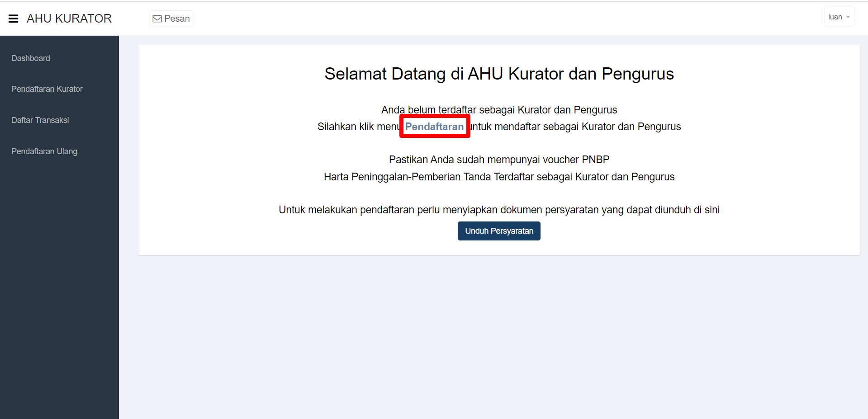Open Pendaftaran Kurator in the sidebar
The width and height of the screenshot is (868, 419).
click(x=47, y=89)
